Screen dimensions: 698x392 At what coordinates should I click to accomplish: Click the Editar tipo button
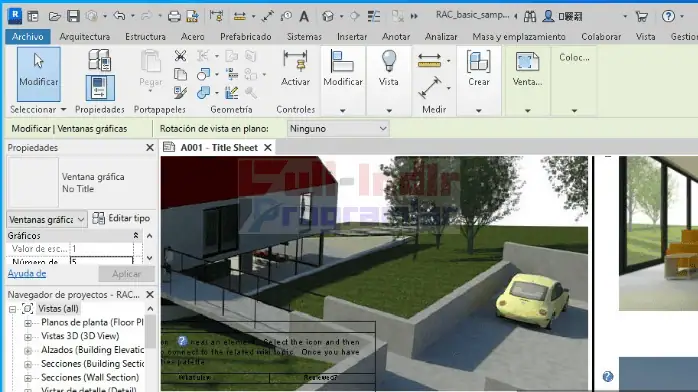pyautogui.click(x=122, y=218)
